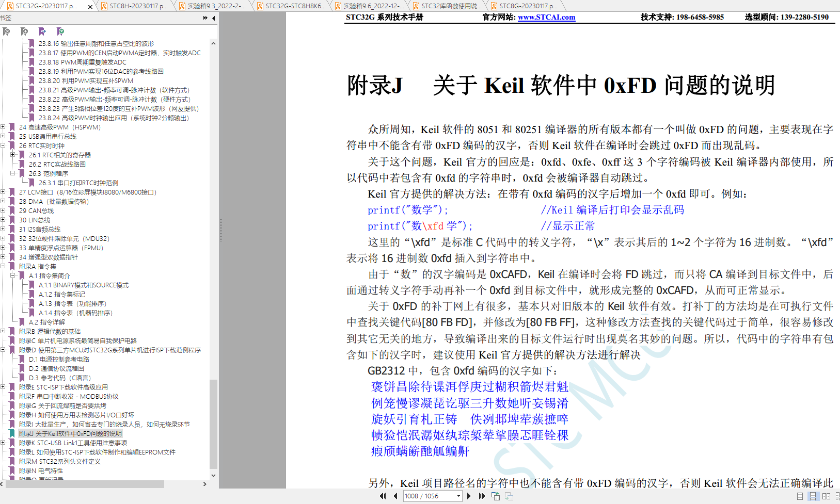Open the www.STCAI.com website link
The image size is (840, 504).
546,17
